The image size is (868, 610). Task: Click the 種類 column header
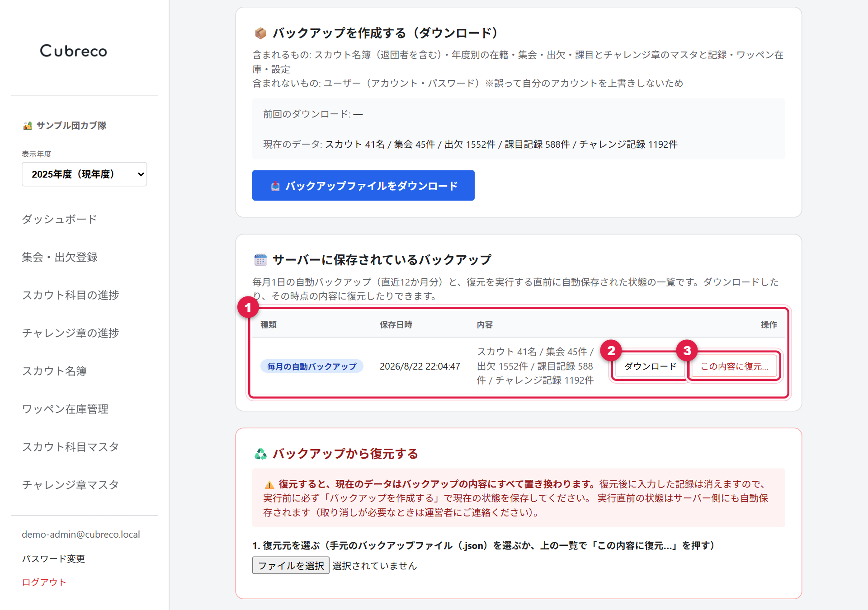point(269,324)
